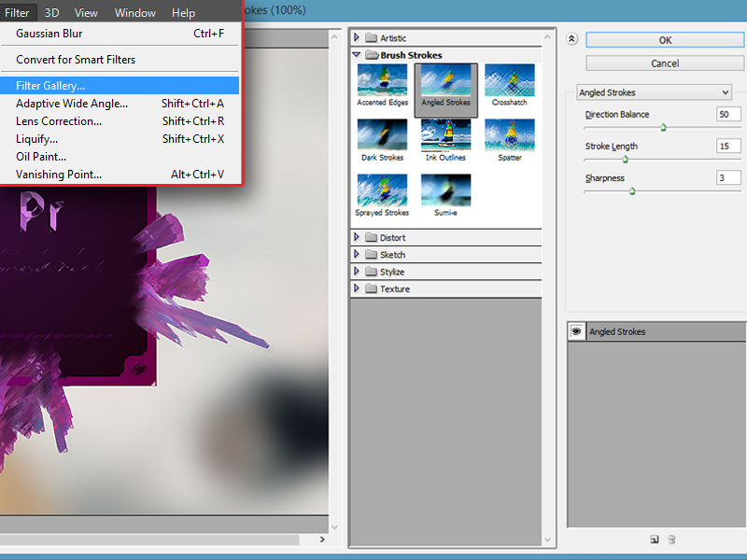This screenshot has height=560, width=747.
Task: Click the Stroke Length value field
Action: 729,147
